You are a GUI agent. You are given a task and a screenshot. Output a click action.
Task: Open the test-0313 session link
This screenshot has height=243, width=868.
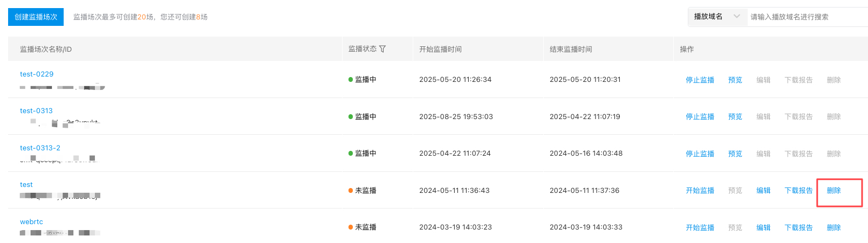point(36,111)
